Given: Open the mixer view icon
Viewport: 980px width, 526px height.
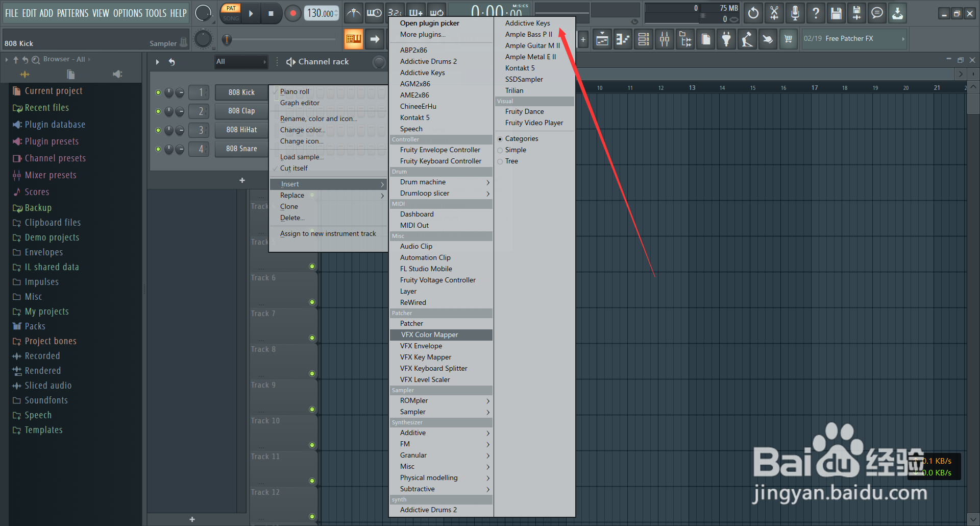Looking at the screenshot, I should (665, 39).
